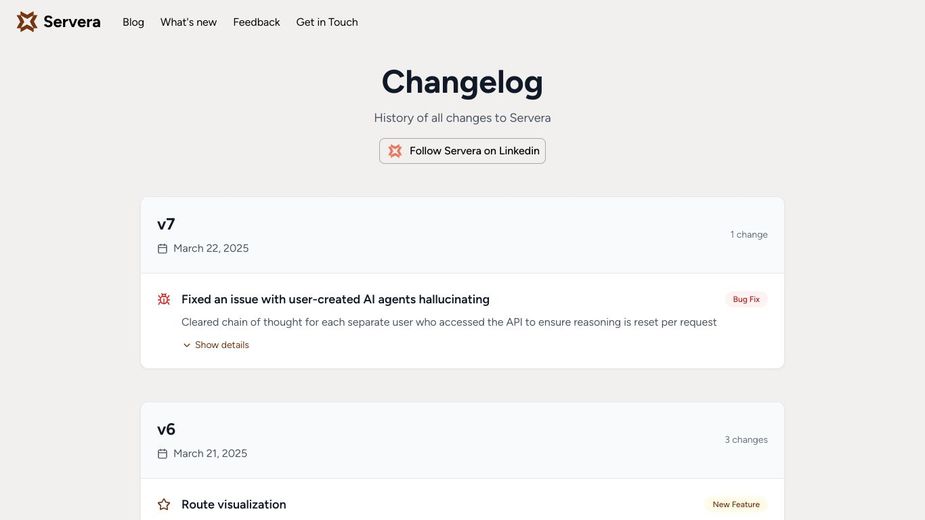
Task: Go to What's new in navigation
Action: (x=188, y=22)
